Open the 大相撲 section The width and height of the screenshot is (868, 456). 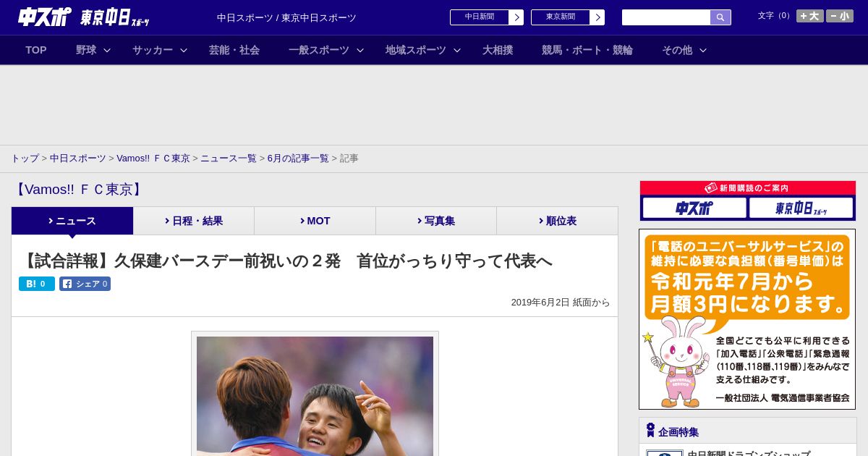[498, 50]
